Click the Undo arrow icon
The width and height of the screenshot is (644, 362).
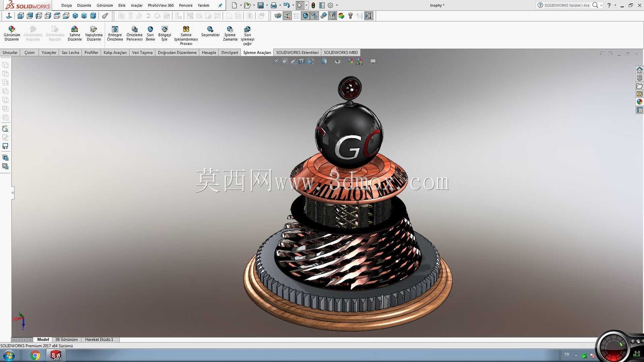click(286, 5)
